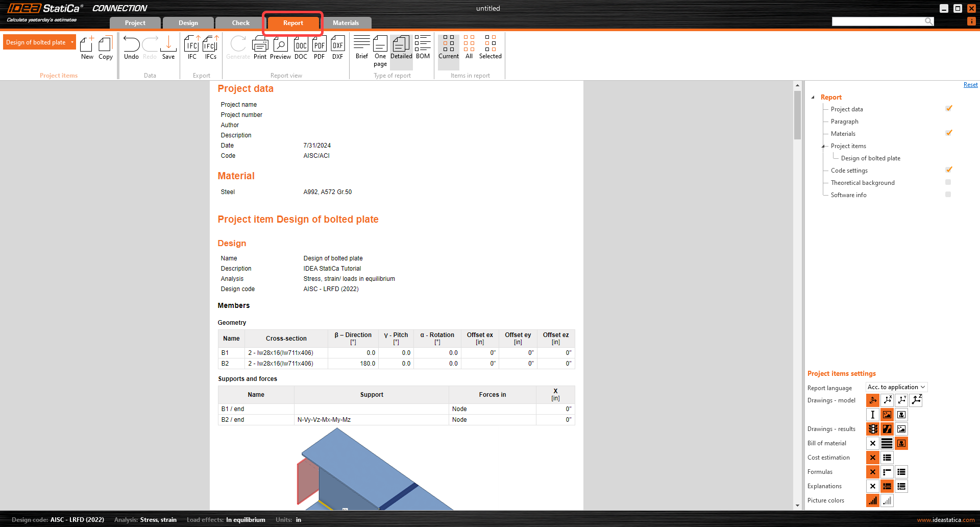Click the search input field
The height and width of the screenshot is (527, 980).
click(x=878, y=21)
